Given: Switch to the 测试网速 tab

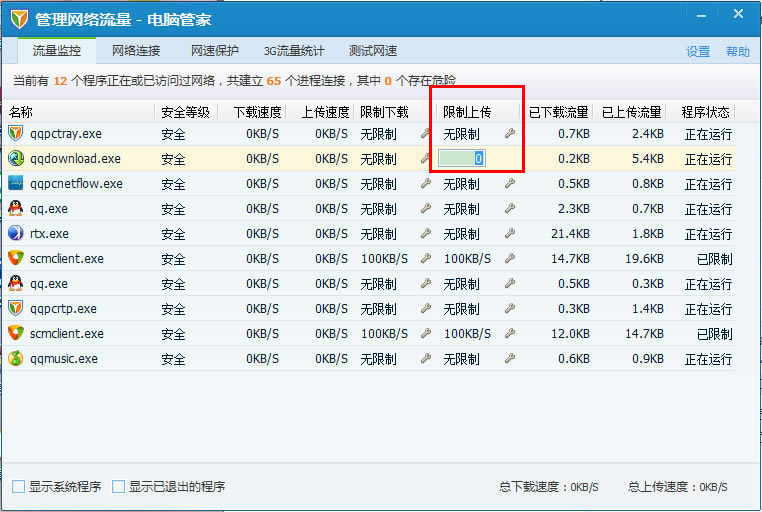Looking at the screenshot, I should [373, 51].
